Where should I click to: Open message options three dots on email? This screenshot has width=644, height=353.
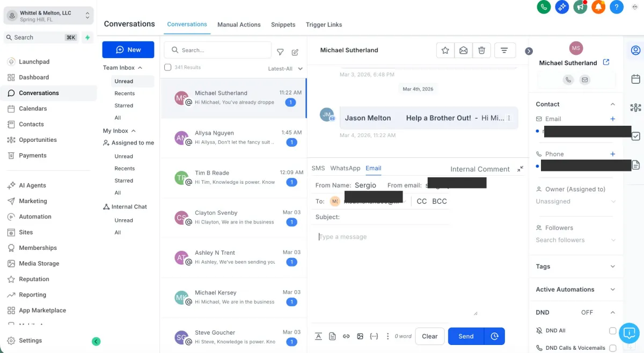point(509,118)
